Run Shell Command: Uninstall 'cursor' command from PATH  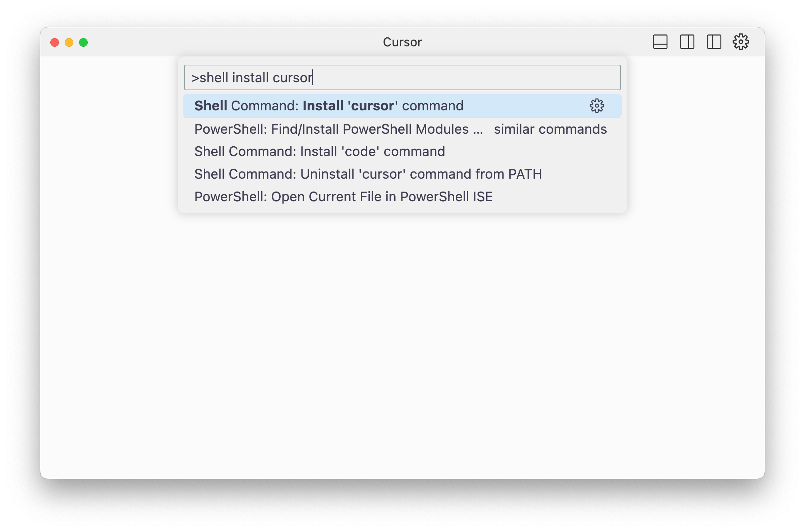click(x=368, y=174)
